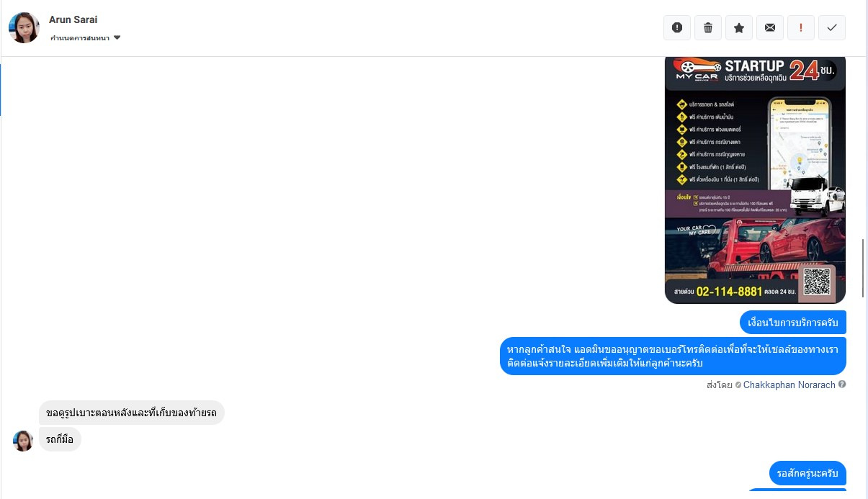Click the long blue หากลูกค้าสนใจ message bubble
Image resolution: width=868 pixels, height=499 pixels.
tap(673, 356)
